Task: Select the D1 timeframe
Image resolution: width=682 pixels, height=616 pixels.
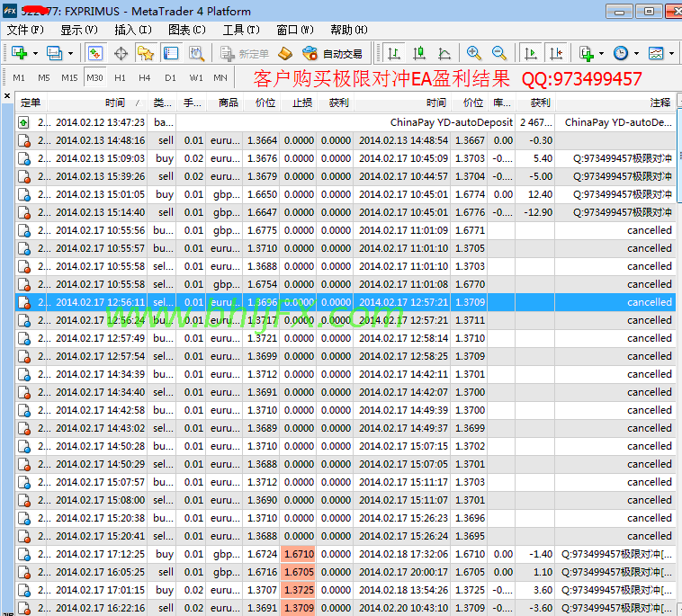Action: (171, 78)
